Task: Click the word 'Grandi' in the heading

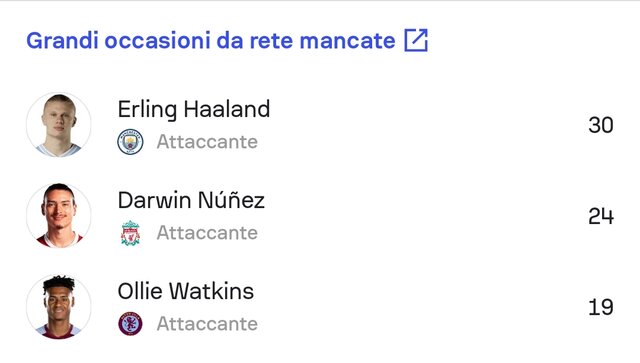Action: (62, 40)
